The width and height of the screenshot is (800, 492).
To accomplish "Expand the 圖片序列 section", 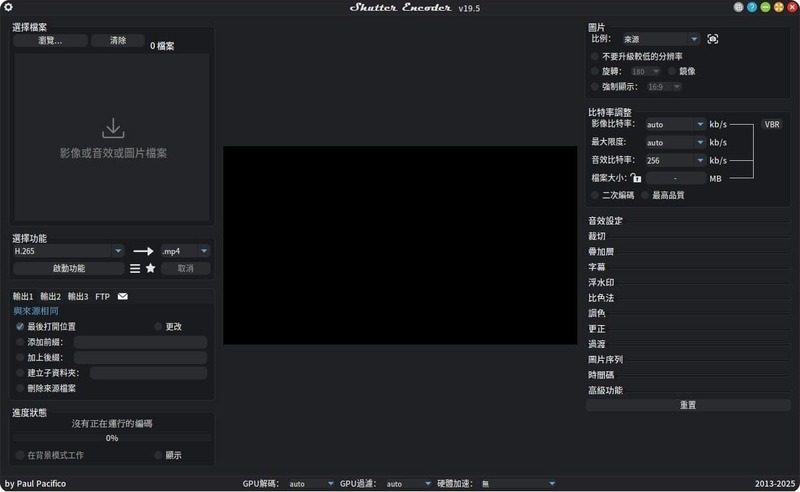I will click(x=605, y=360).
